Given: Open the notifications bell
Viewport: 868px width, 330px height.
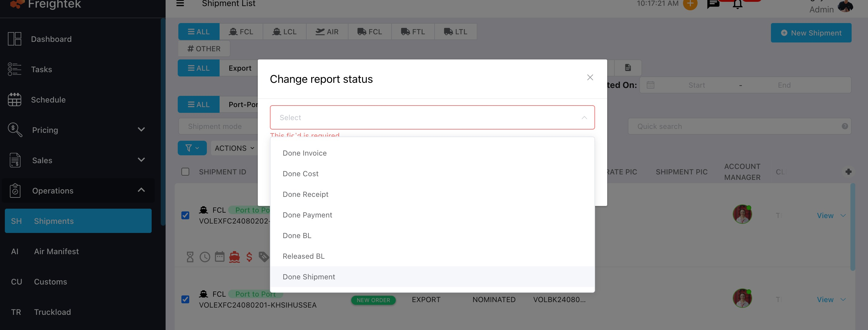Looking at the screenshot, I should point(737,5).
